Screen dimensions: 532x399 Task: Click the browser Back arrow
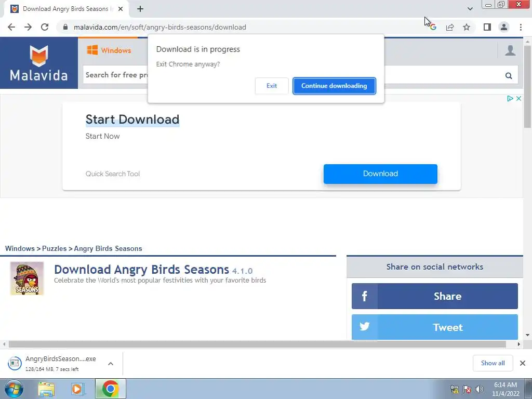(11, 27)
